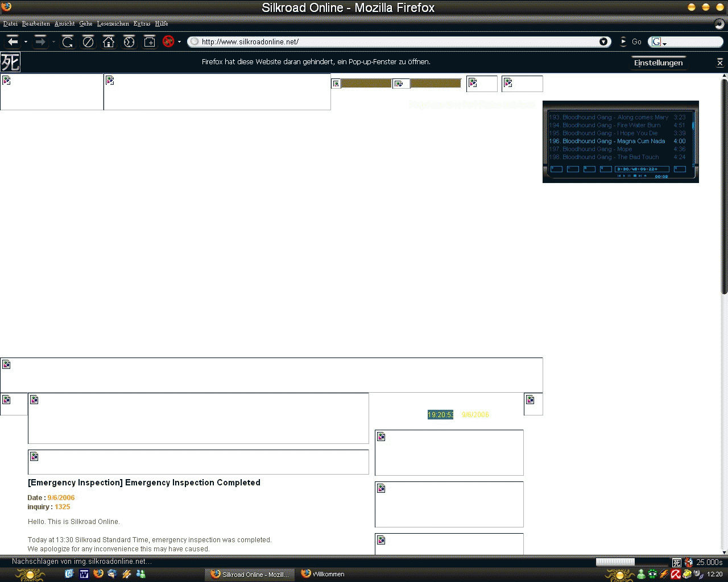The height and width of the screenshot is (582, 728).
Task: Launch Word from quick launch W icon
Action: [84, 574]
